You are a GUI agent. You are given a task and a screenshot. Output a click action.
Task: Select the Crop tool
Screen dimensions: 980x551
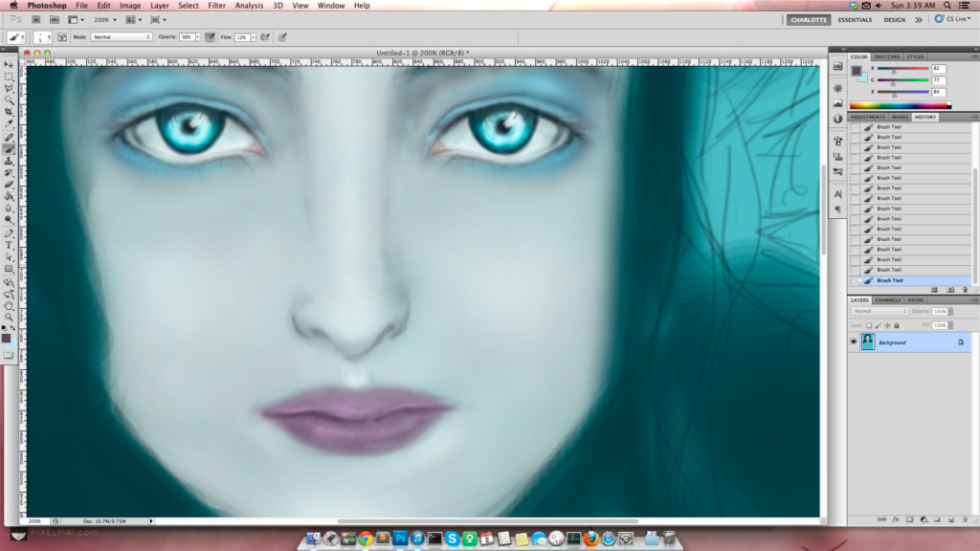[x=9, y=113]
